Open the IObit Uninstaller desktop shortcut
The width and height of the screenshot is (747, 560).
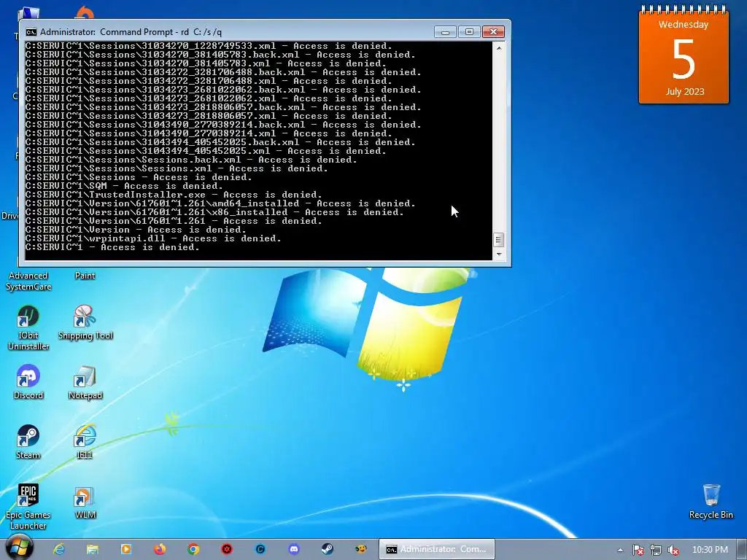tap(28, 328)
